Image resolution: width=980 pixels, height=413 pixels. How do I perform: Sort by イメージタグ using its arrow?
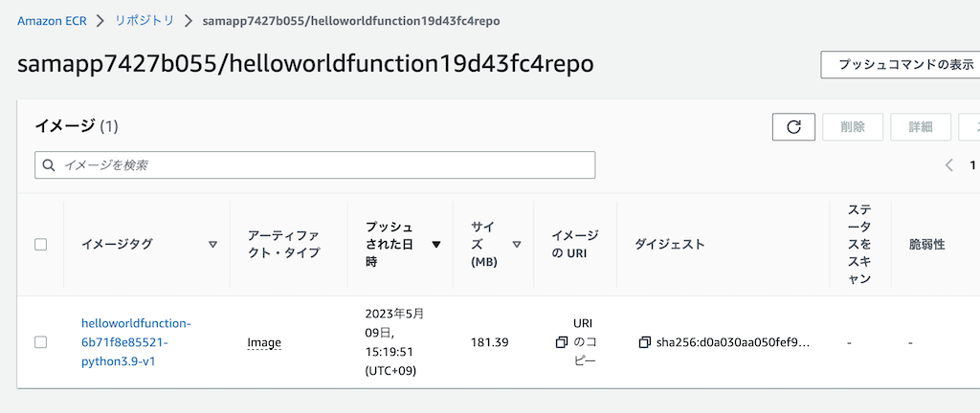pyautogui.click(x=212, y=245)
